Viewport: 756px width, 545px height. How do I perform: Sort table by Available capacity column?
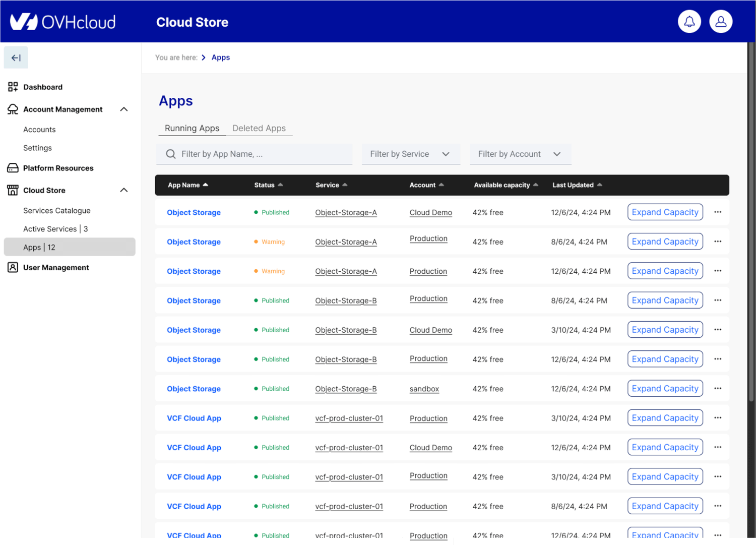pos(506,185)
